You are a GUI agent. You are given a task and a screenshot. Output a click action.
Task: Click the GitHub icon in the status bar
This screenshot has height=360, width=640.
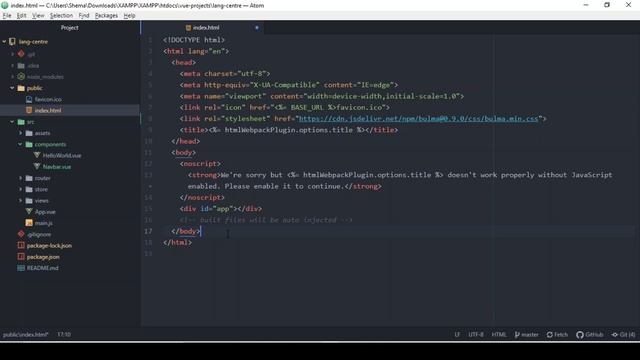580,335
